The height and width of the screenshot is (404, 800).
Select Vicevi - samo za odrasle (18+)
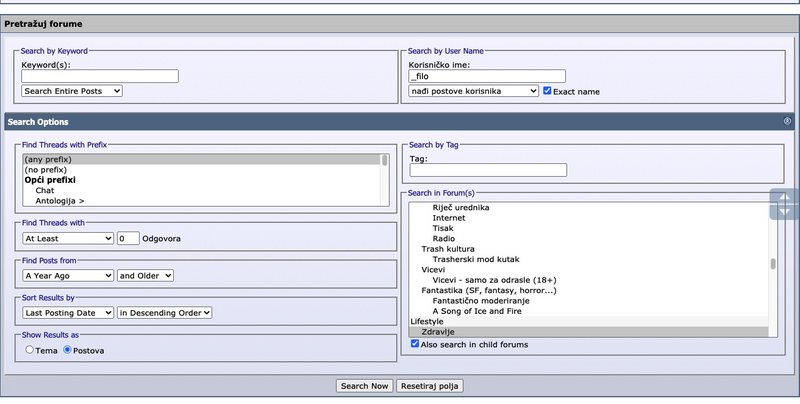point(589,280)
